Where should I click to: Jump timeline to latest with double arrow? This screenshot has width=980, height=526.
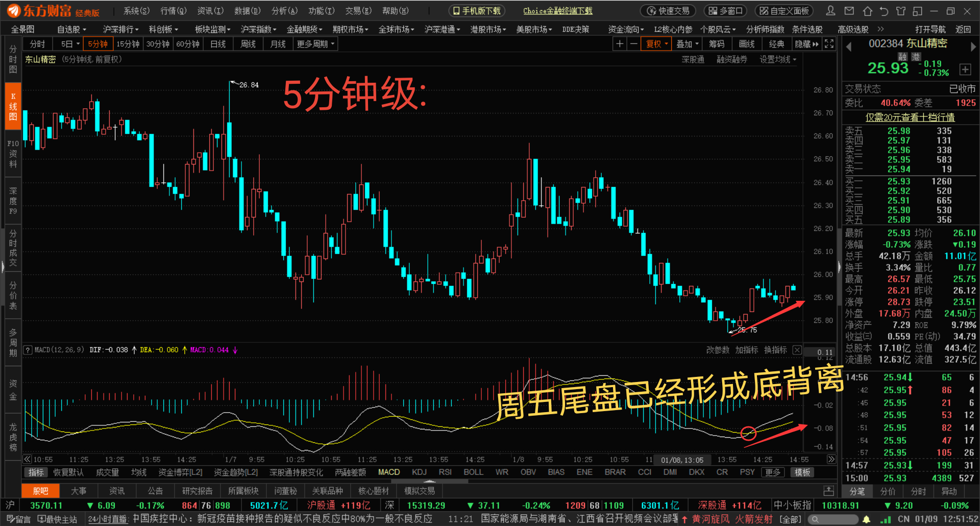[x=831, y=459]
